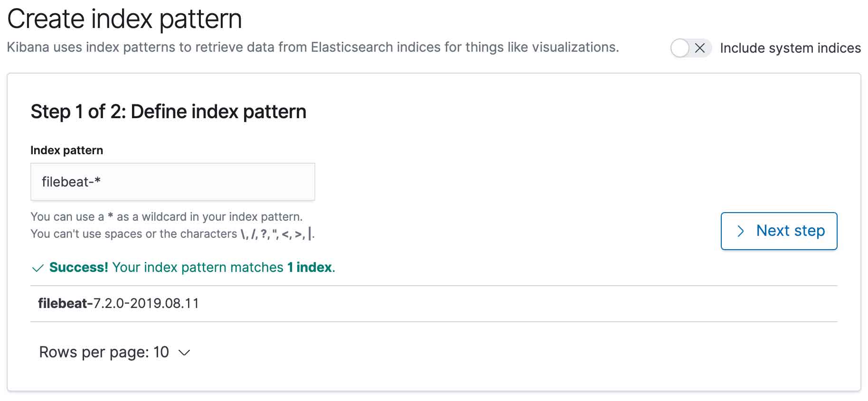Screen dimensions: 868x401
Task: Click the Success index match message
Action: [x=192, y=268]
